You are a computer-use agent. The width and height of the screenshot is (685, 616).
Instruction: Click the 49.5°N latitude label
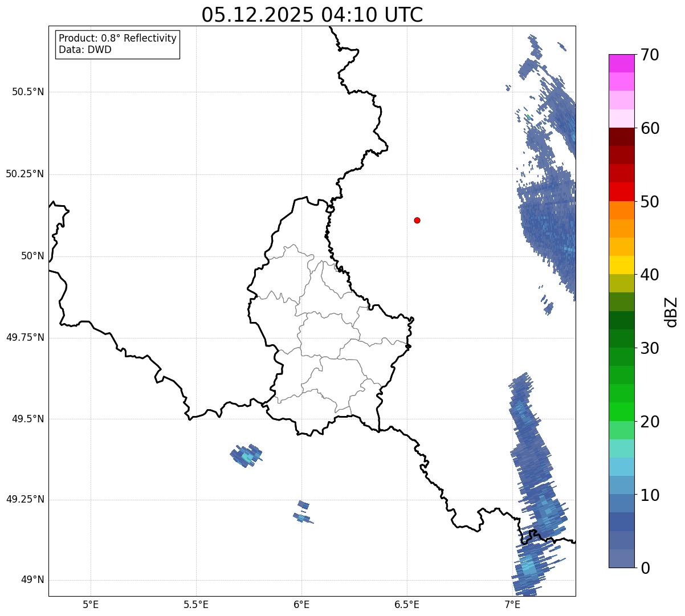(28, 419)
